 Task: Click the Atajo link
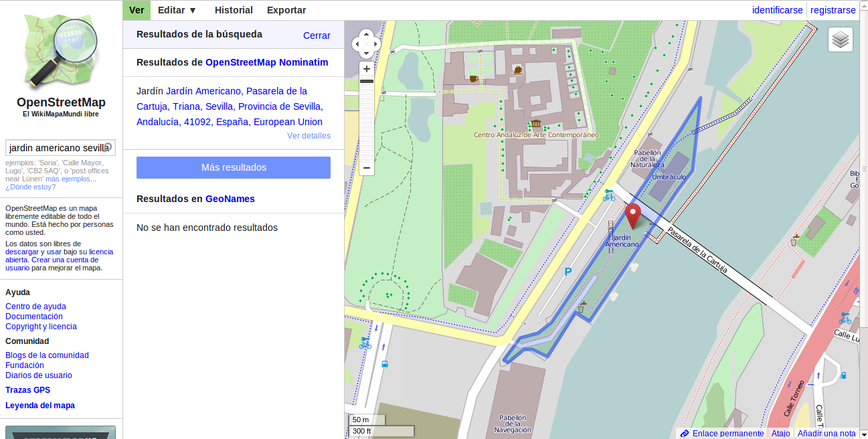point(780,434)
